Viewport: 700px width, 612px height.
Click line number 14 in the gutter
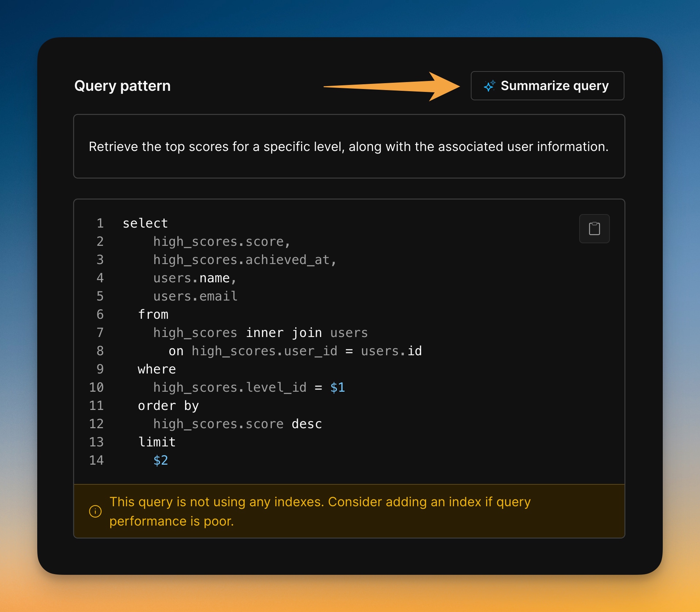tap(96, 460)
